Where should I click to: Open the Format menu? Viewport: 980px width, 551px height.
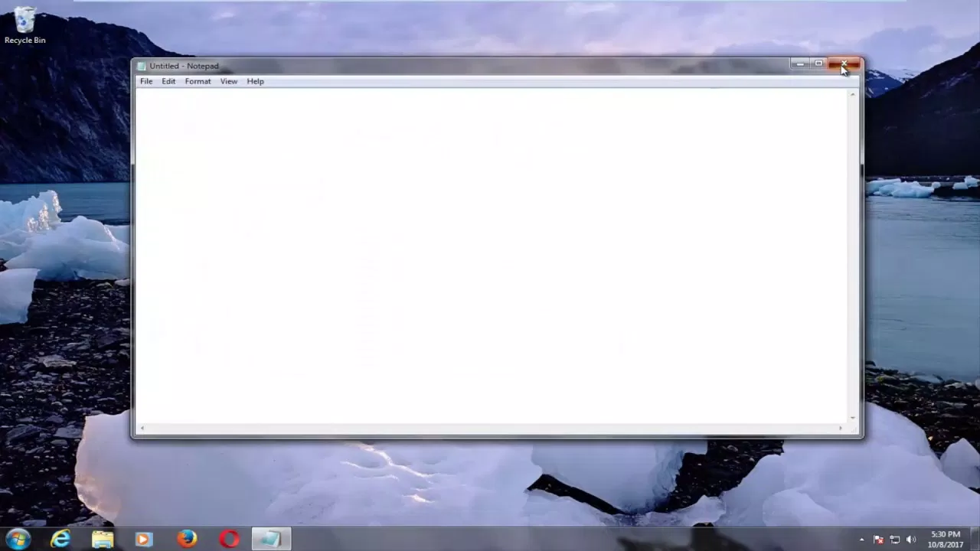(x=198, y=81)
